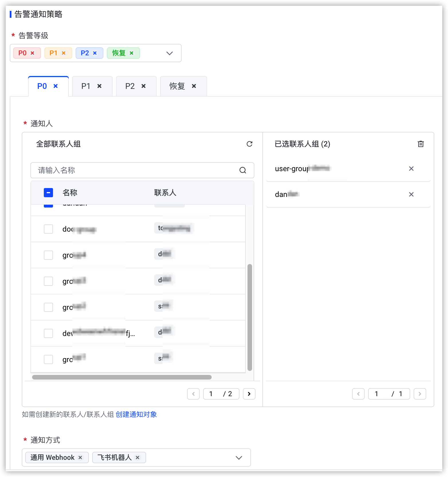Switch to the P2 tab

pos(130,86)
